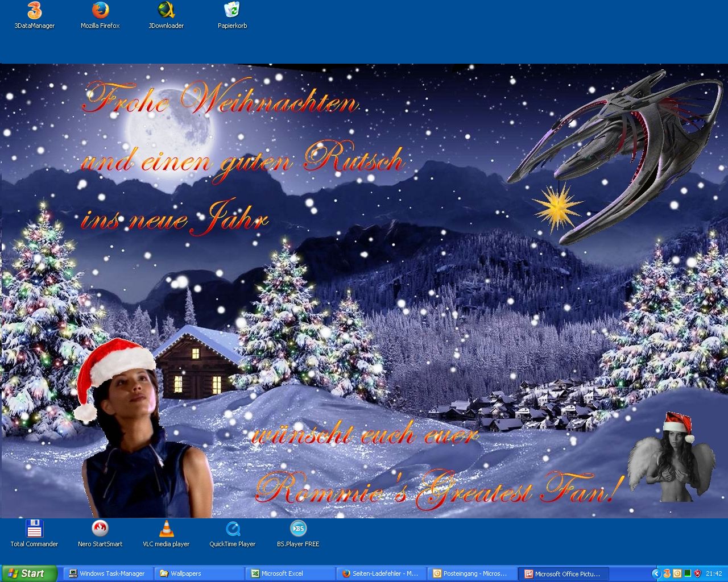Viewport: 728px width, 582px height.
Task: Launch Nero StartSmart from the desktop
Action: coord(100,530)
